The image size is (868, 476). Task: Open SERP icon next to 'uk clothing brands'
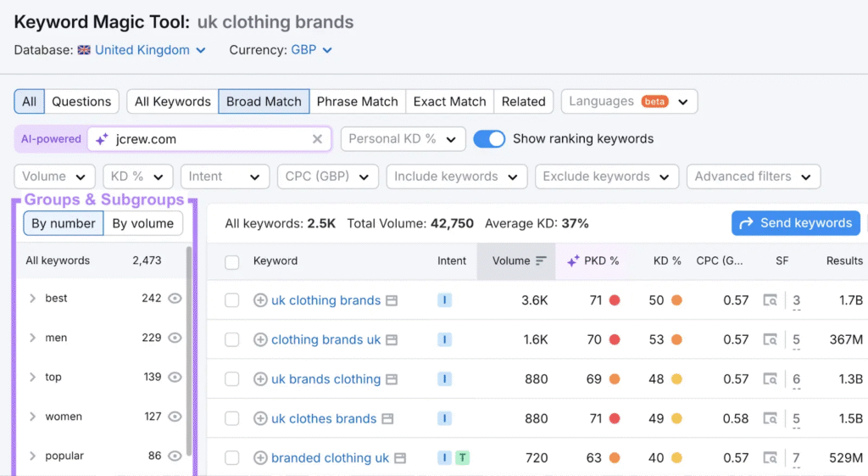392,300
